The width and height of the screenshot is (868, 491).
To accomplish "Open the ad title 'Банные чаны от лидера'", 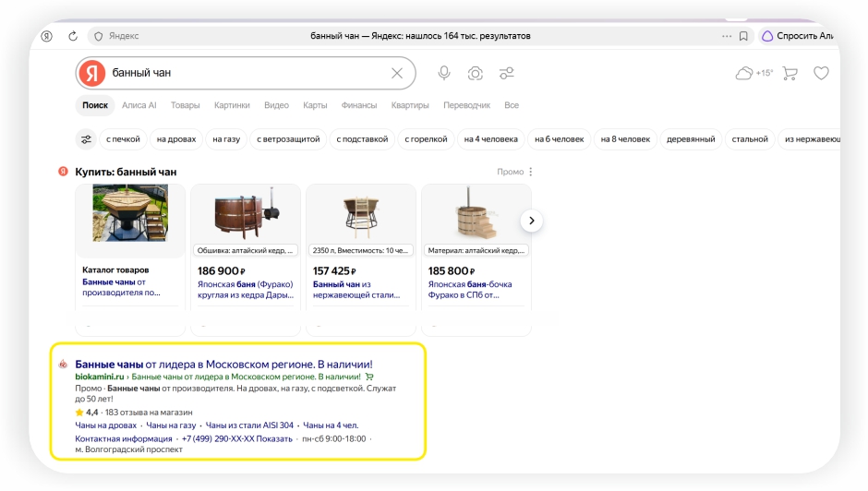I will tap(223, 365).
